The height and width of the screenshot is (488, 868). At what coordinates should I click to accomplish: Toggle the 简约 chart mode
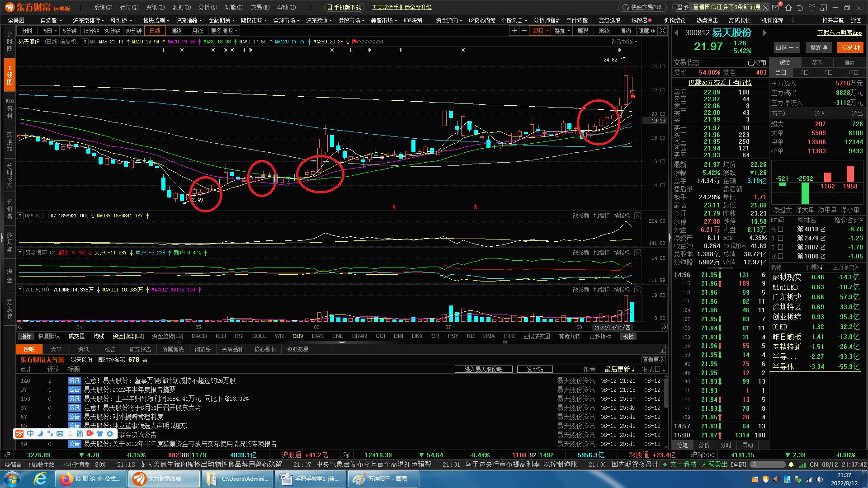point(625,31)
